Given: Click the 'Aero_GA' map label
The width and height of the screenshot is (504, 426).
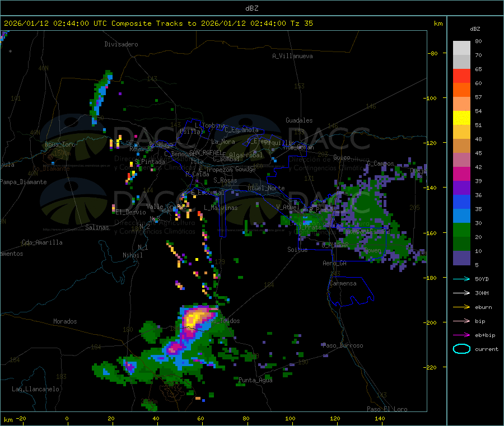Looking at the screenshot, I should [335, 263].
